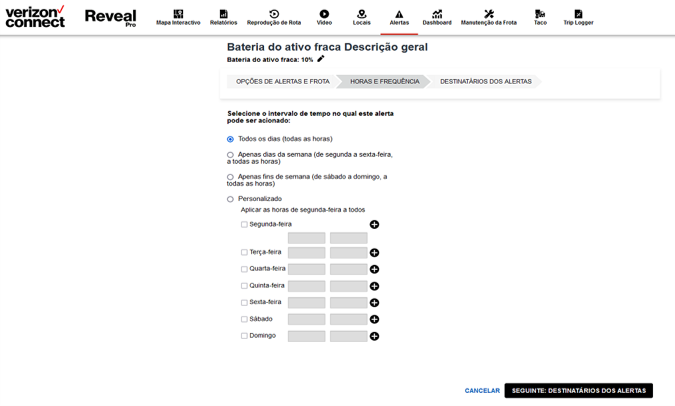Click Sábado end time field
675x406 pixels.
[x=349, y=319]
